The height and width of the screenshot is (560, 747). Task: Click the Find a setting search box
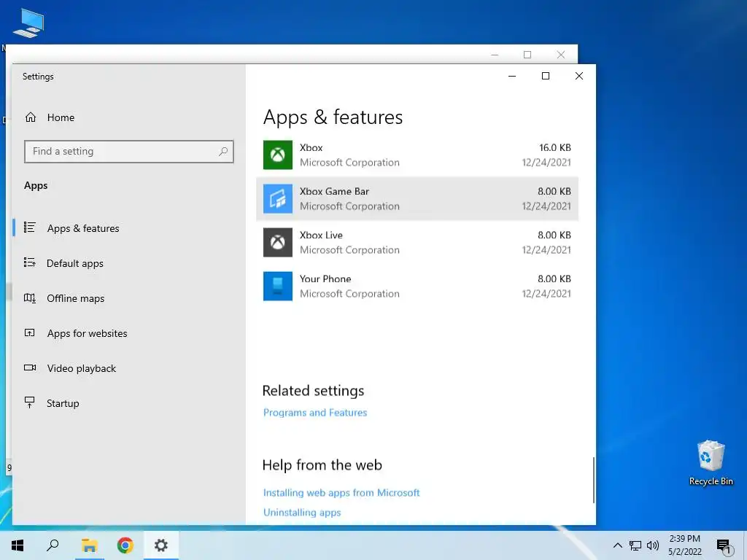[128, 152]
